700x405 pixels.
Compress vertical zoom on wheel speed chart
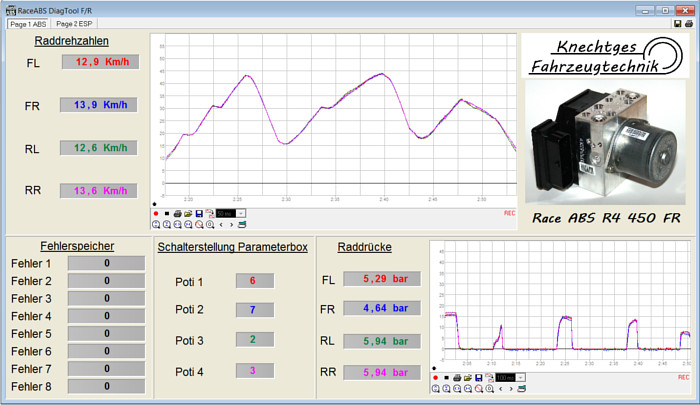coord(167,225)
